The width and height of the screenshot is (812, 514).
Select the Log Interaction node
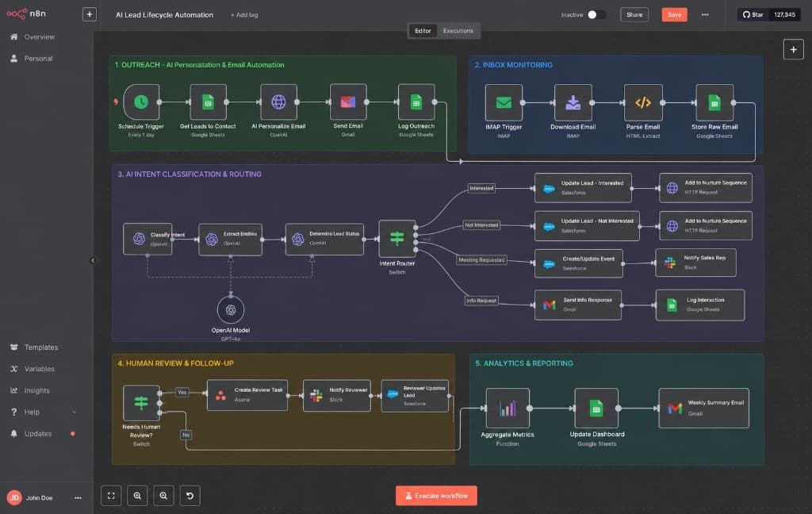[700, 305]
